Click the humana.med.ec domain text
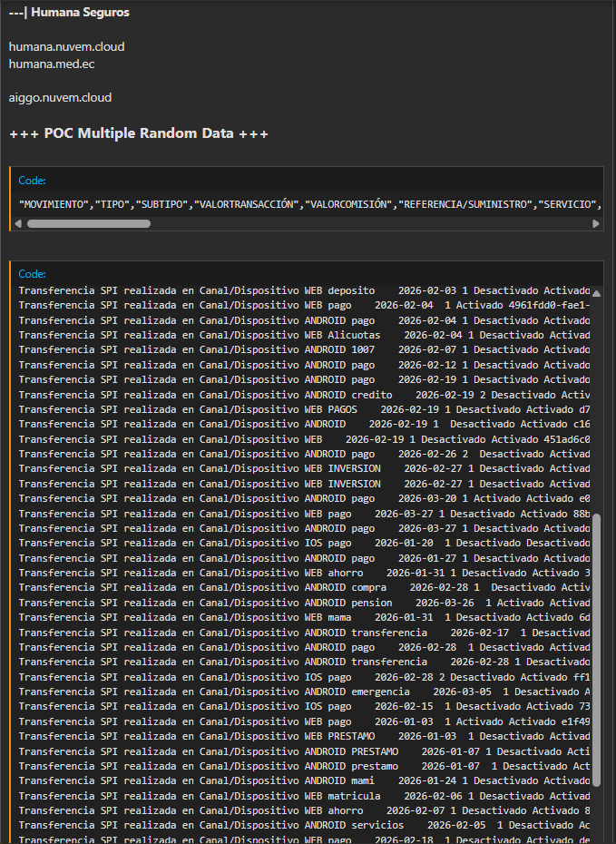 coord(52,64)
